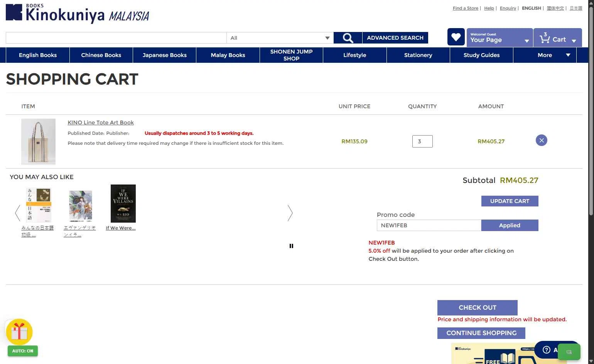The image size is (594, 364).
Task: Switch language to ENGLISH
Action: click(532, 8)
